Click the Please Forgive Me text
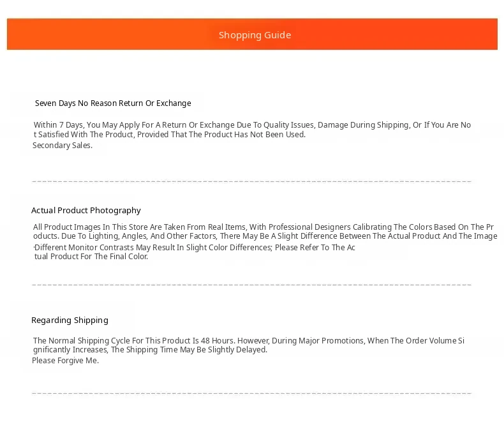The width and height of the screenshot is (504, 429). 65,361
